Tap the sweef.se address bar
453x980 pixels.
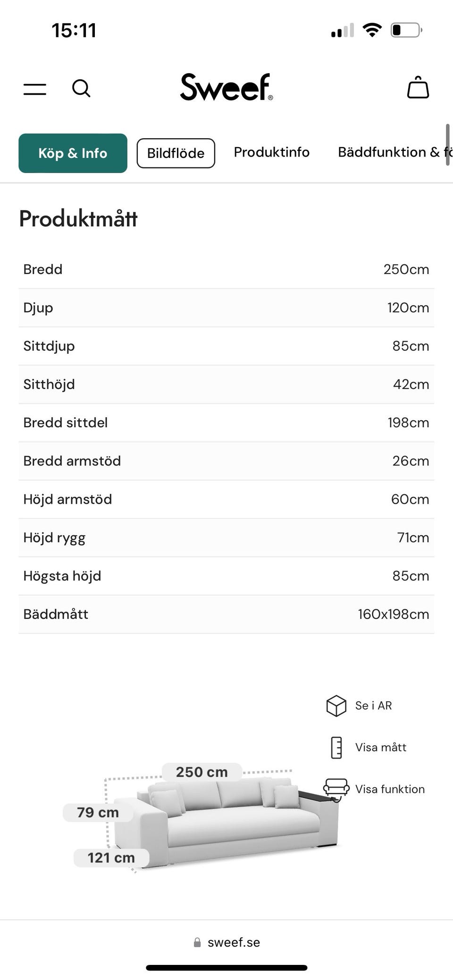coord(234,942)
